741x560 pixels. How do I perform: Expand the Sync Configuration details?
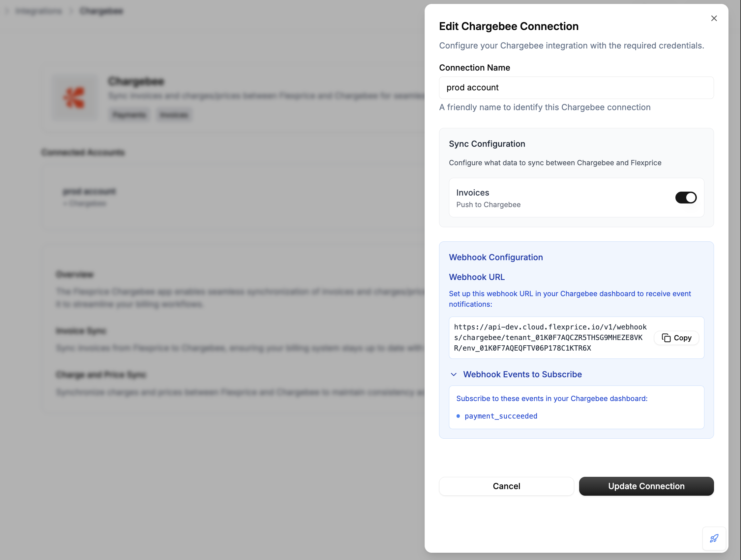[487, 143]
